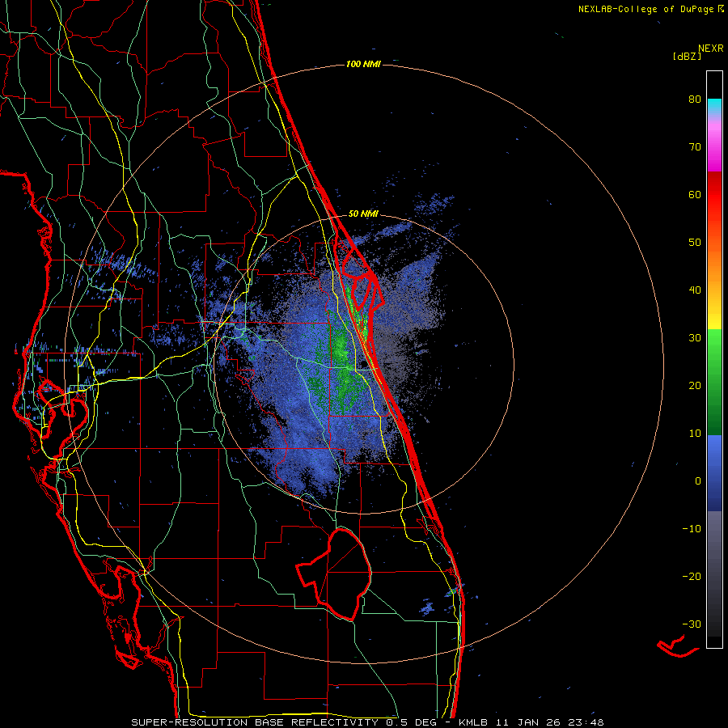Click the "50 NMI" range ring label
The image size is (728, 728).
[363, 214]
